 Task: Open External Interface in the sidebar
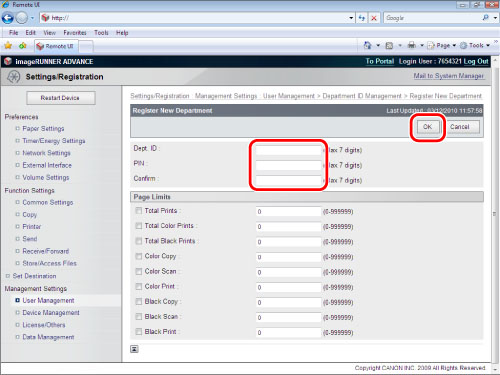pos(47,165)
